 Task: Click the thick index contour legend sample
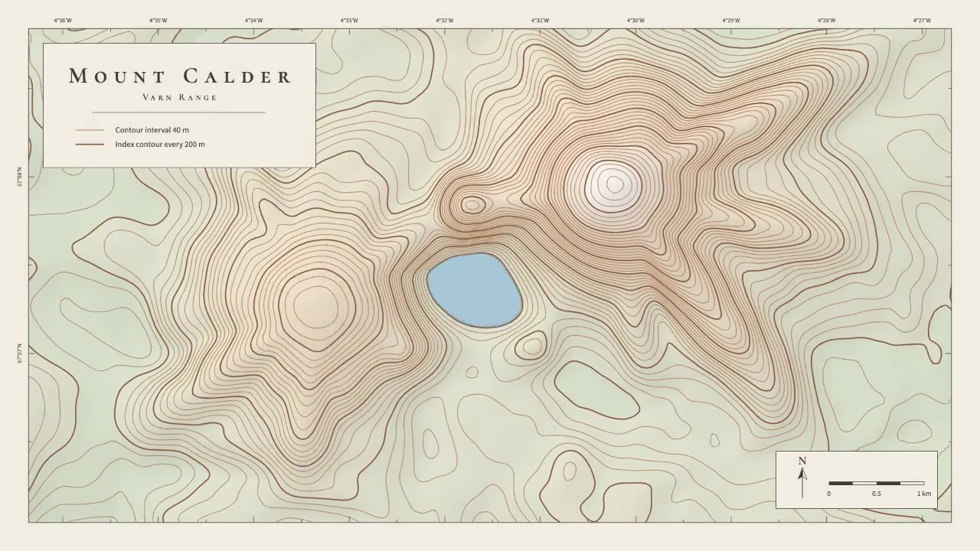coord(90,144)
